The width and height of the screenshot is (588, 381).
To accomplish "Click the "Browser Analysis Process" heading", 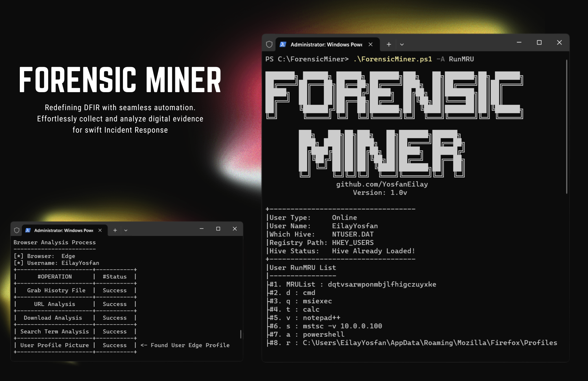I will [55, 242].
